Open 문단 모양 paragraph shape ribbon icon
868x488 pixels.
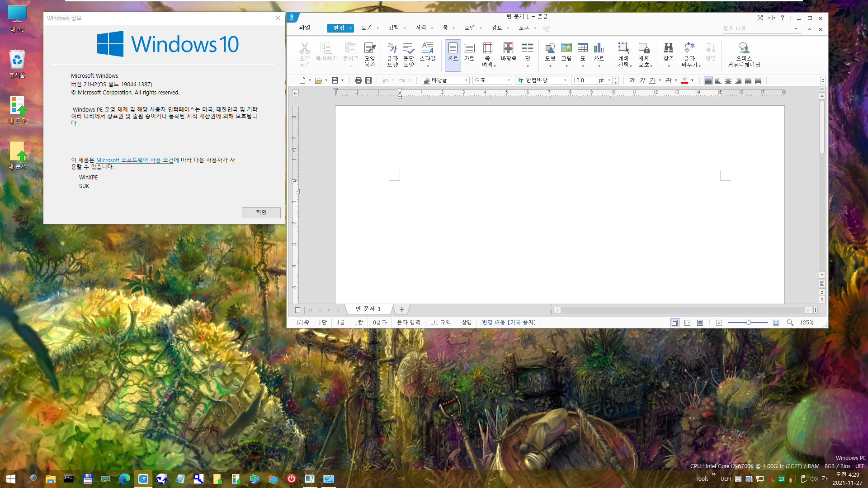pos(408,55)
